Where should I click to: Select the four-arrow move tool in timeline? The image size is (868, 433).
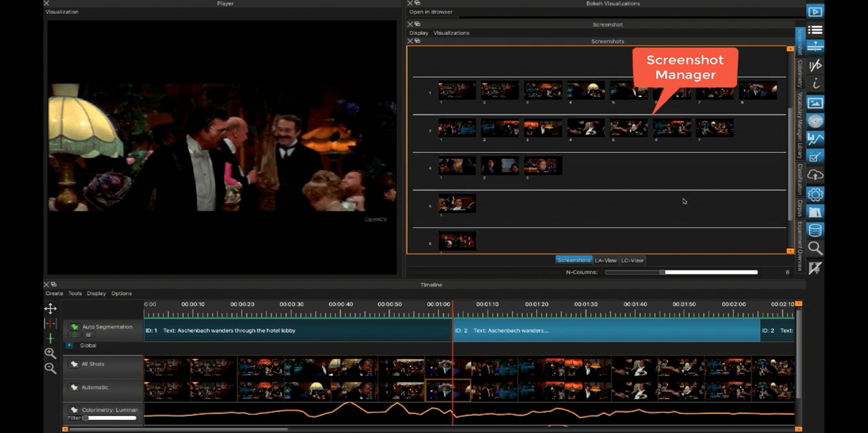pos(50,308)
